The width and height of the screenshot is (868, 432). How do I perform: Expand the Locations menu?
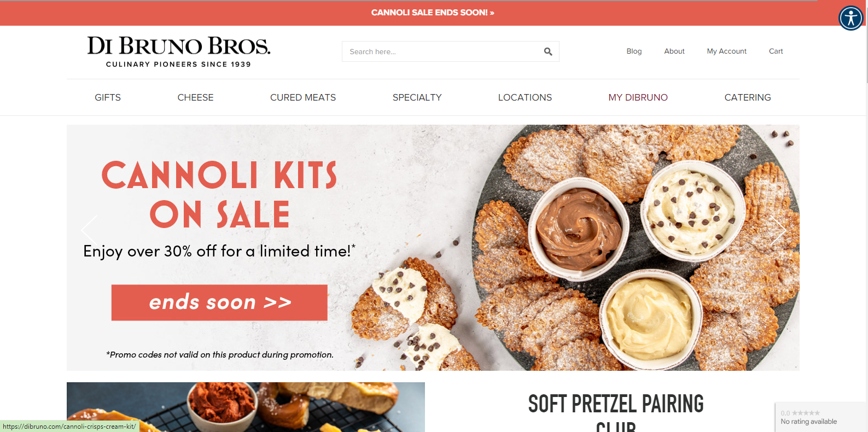coord(525,97)
